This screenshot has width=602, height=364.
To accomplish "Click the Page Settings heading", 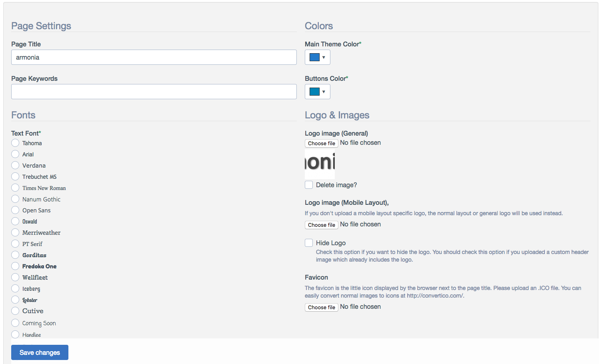I will point(41,26).
